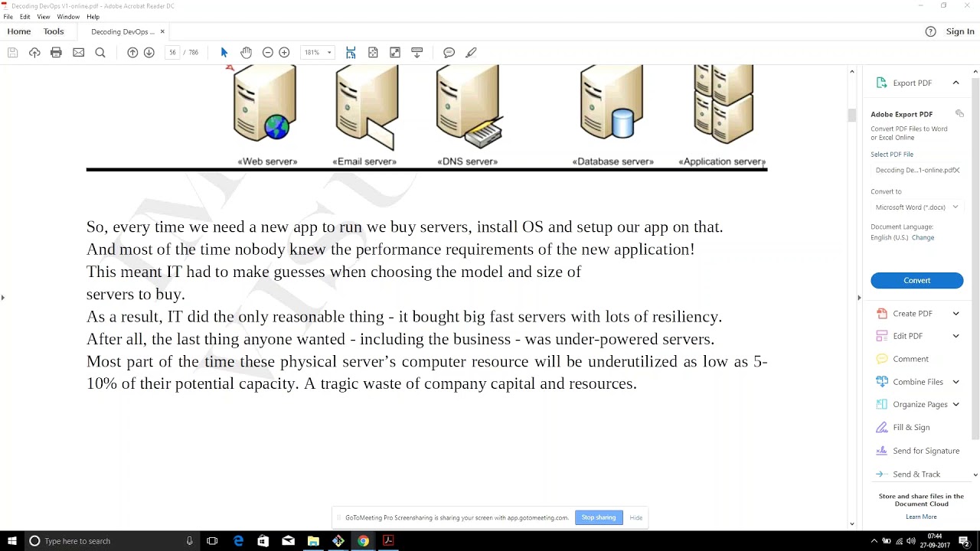Click the Type here to search box

tap(111, 541)
